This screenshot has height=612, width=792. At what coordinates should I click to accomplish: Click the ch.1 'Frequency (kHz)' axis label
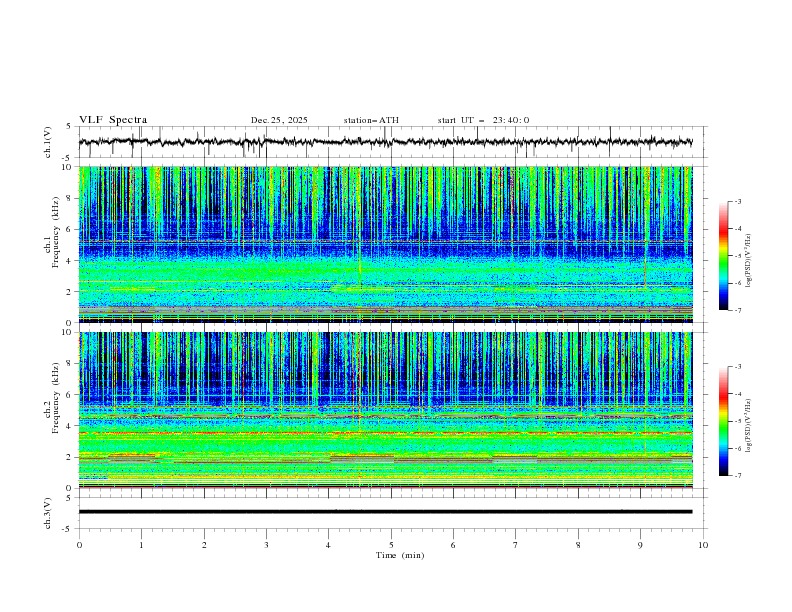click(55, 230)
